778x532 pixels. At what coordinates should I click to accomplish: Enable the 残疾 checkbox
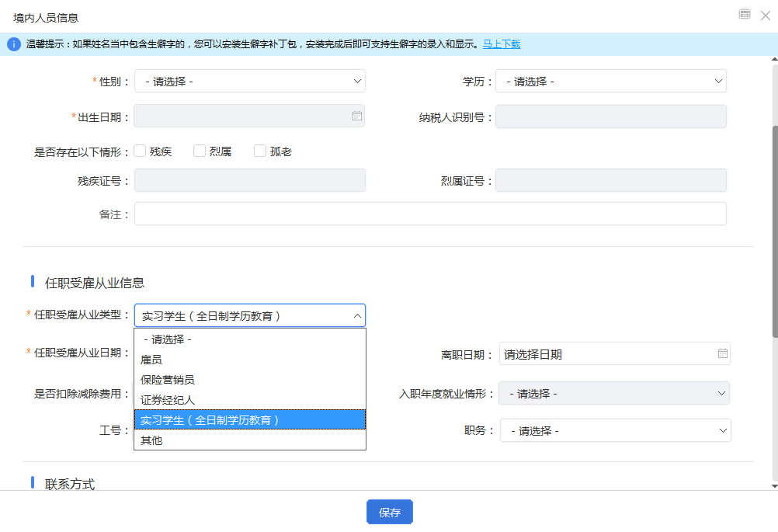click(140, 150)
